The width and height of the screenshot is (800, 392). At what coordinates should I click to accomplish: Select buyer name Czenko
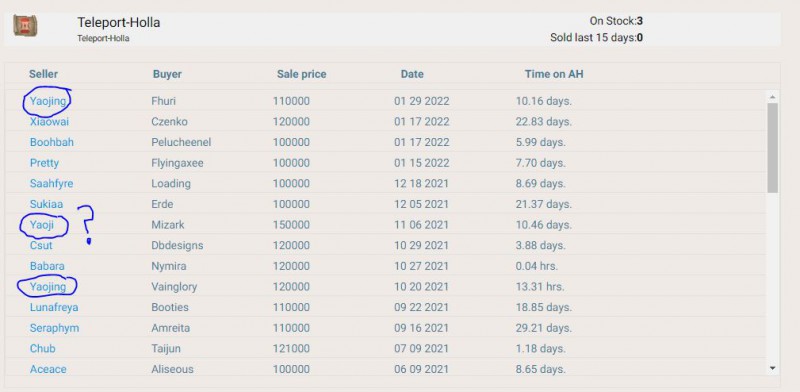coord(169,121)
